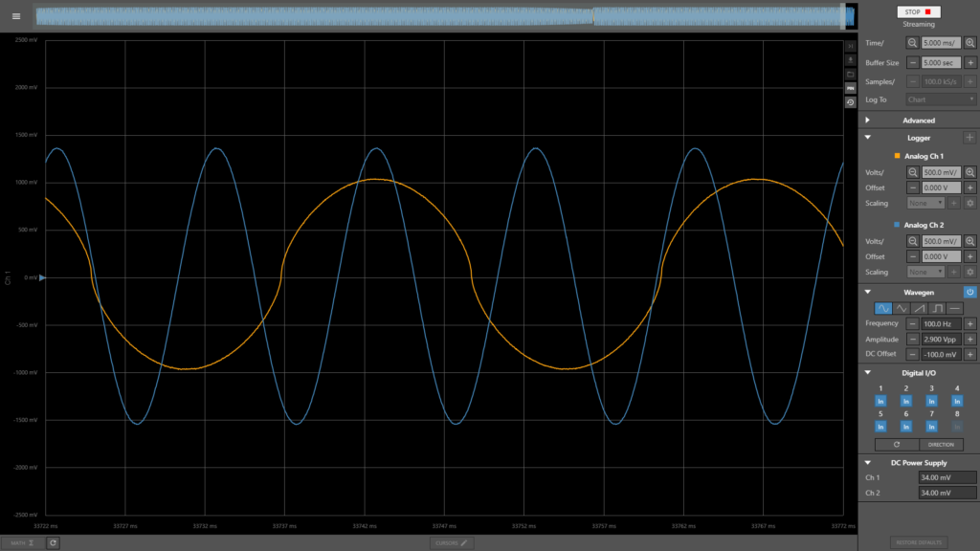
Task: Increase the Buffer Size
Action: click(x=970, y=62)
